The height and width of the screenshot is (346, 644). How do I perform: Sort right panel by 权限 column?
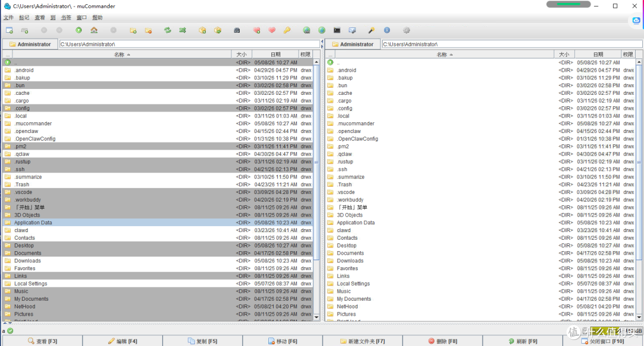(628, 54)
